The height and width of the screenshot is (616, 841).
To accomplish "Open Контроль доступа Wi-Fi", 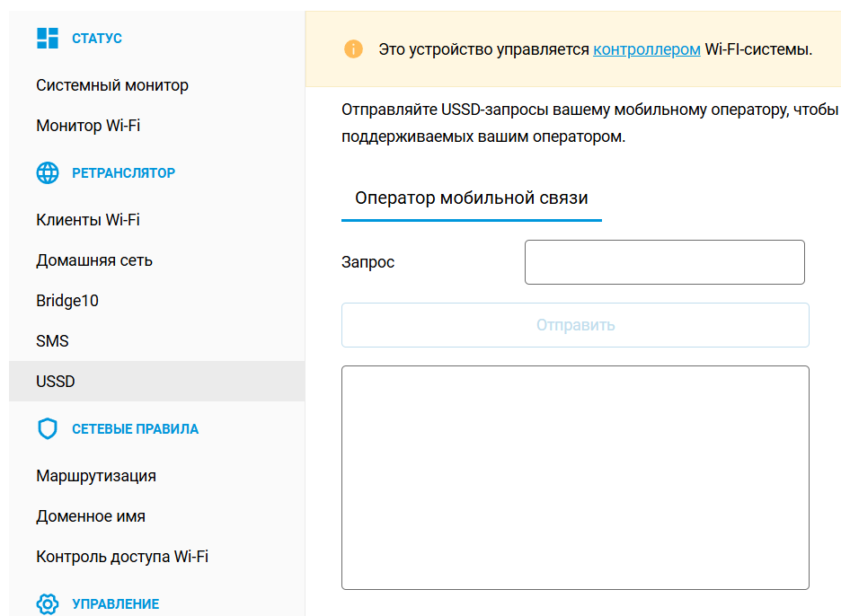I will (122, 557).
